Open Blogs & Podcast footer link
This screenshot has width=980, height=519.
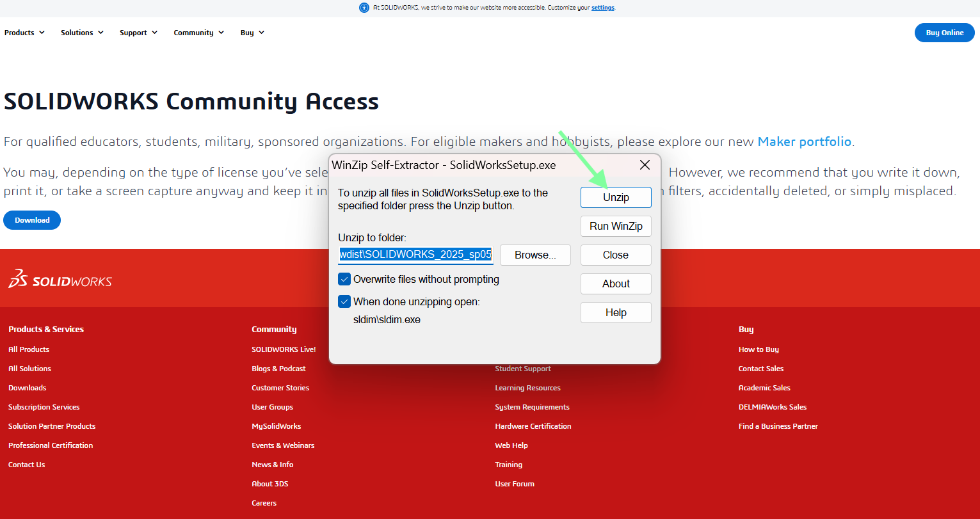coord(278,369)
